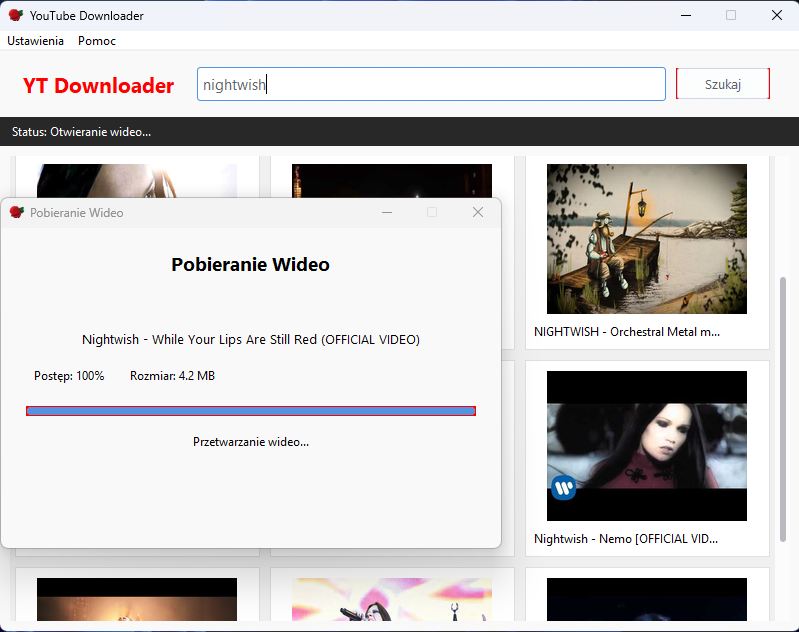Image resolution: width=799 pixels, height=632 pixels.
Task: Click the Postęp: 100% label
Action: pos(69,376)
